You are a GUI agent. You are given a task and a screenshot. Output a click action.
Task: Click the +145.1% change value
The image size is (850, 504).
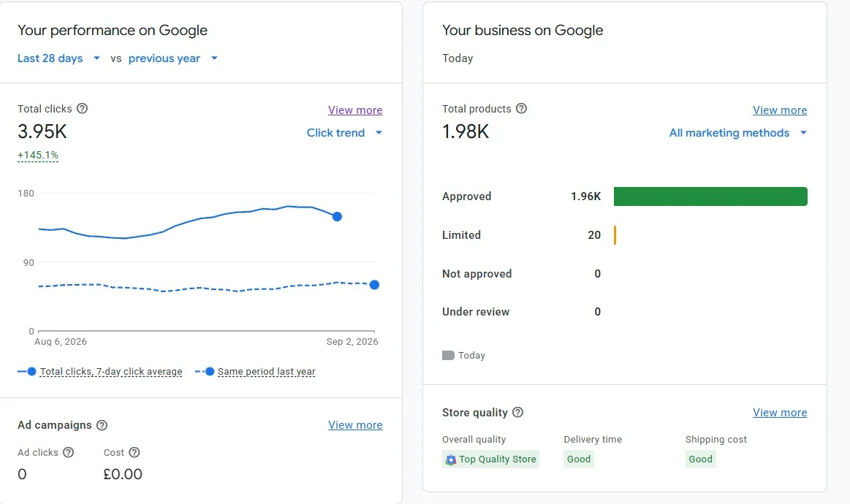pos(38,155)
